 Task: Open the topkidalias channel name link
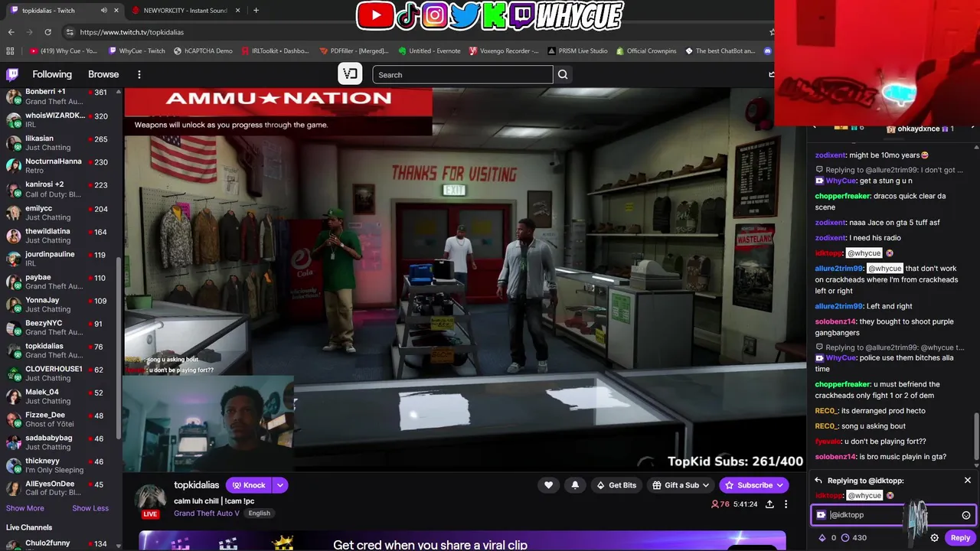tap(196, 485)
